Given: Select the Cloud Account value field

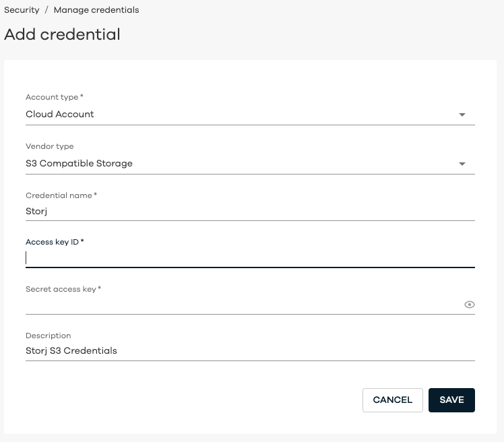Looking at the screenshot, I should (250, 115).
